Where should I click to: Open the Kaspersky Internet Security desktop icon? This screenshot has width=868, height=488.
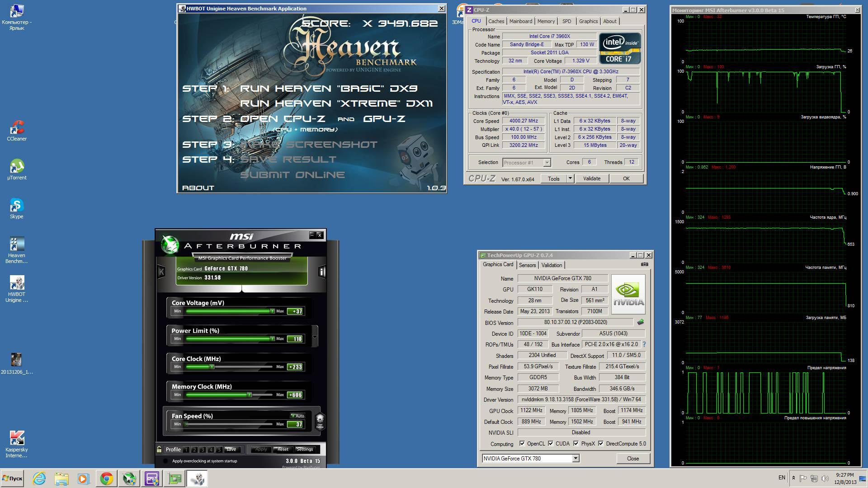17,444
